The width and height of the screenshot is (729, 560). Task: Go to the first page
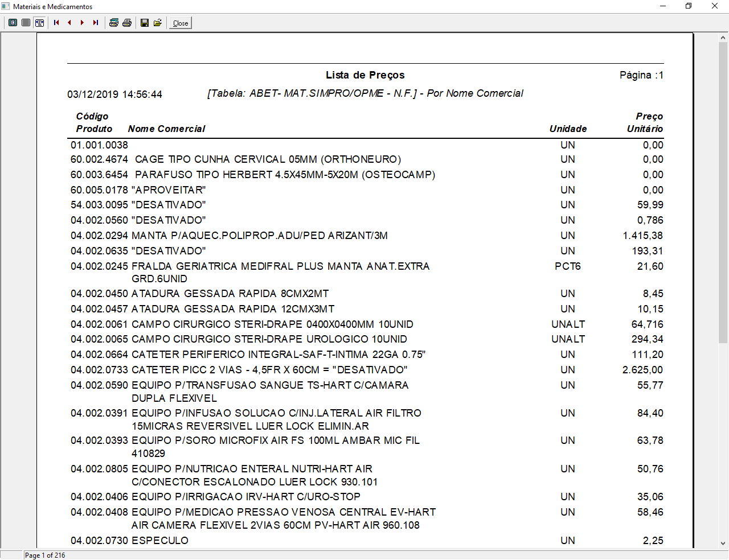tap(56, 23)
